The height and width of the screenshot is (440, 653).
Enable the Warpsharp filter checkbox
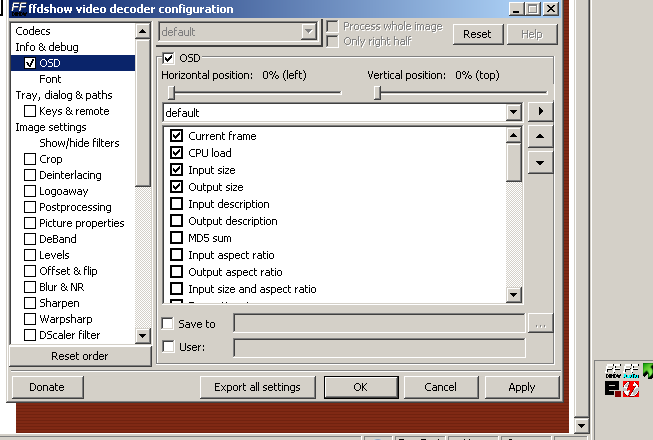pos(30,319)
